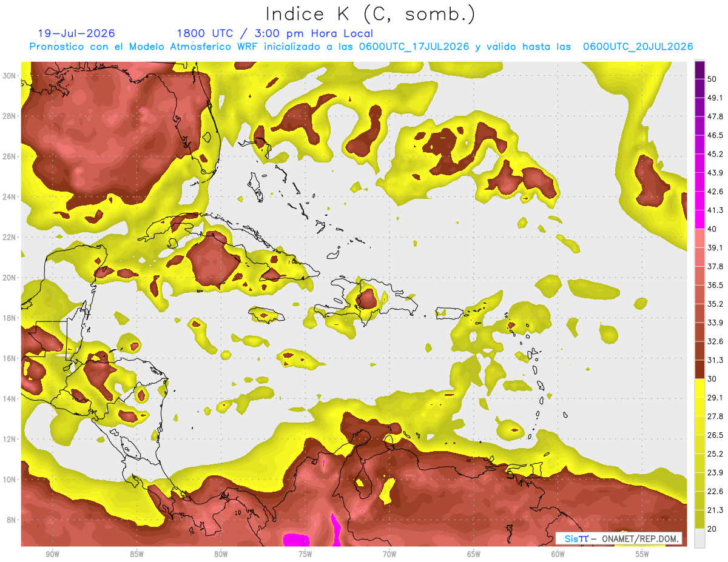This screenshot has width=728, height=562.
Task: Pick the light gray swatch at colorbar bottom
Action: [x=699, y=538]
